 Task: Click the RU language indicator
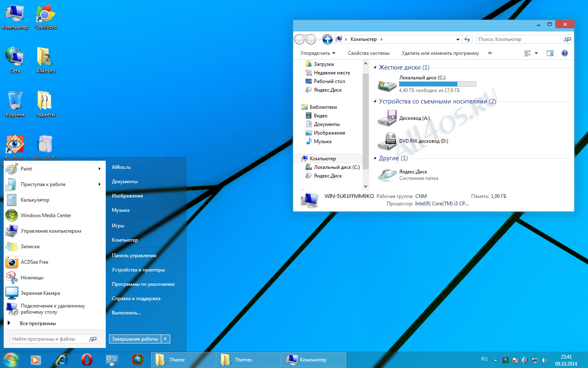(484, 359)
